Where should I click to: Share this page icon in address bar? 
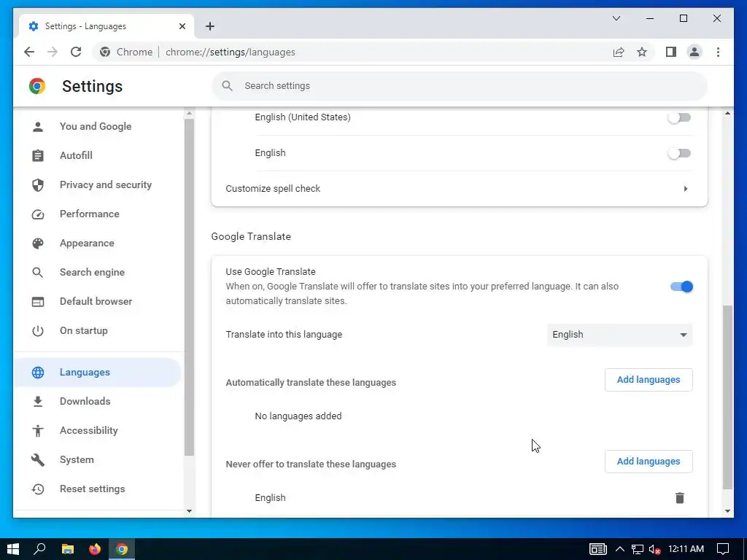click(x=619, y=52)
